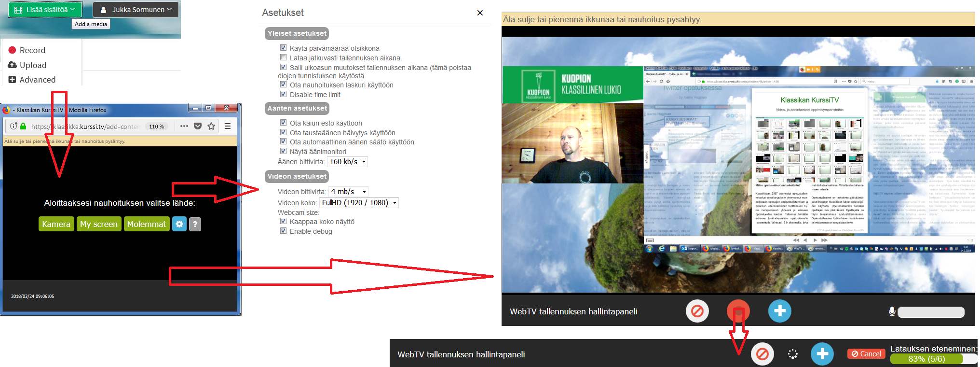980x367 pixels.
Task: Open the 'Äänen bittivirta' dropdown
Action: [347, 162]
